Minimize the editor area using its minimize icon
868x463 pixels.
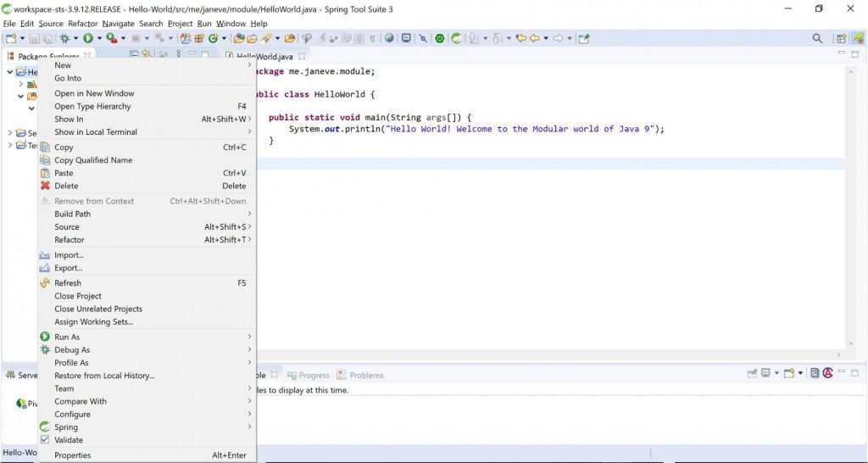842,53
